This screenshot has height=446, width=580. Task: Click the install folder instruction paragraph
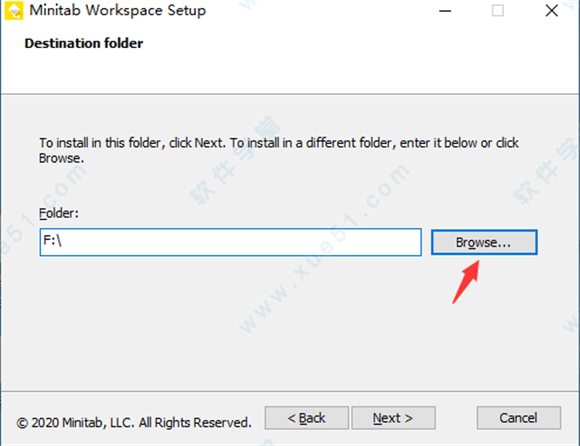[279, 150]
